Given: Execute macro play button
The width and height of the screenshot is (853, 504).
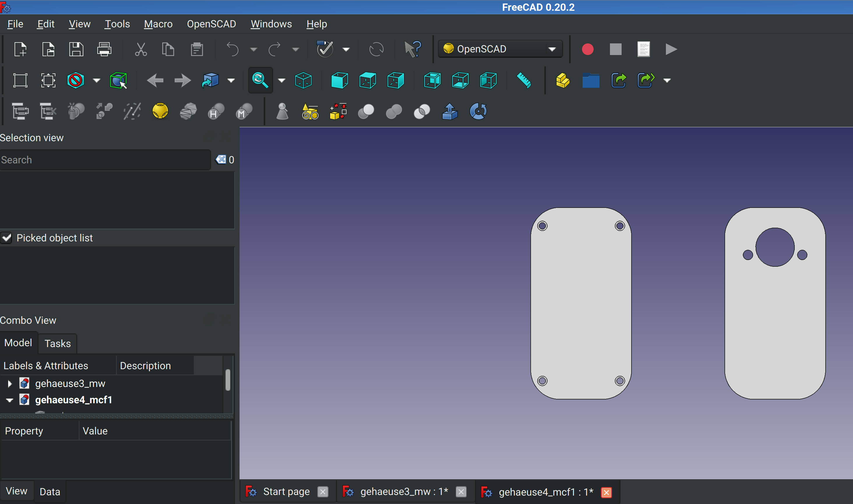Looking at the screenshot, I should (671, 49).
